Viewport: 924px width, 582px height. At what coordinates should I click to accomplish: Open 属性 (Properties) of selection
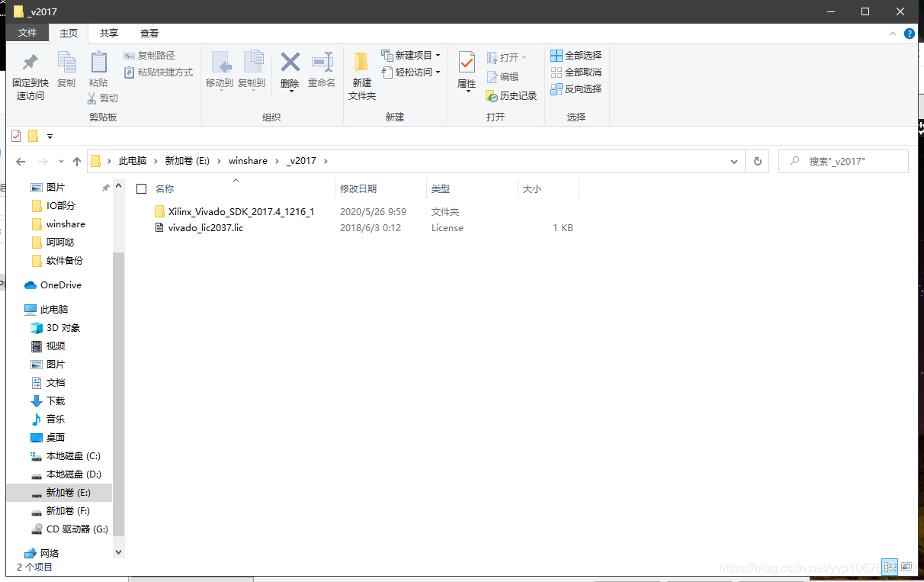466,72
